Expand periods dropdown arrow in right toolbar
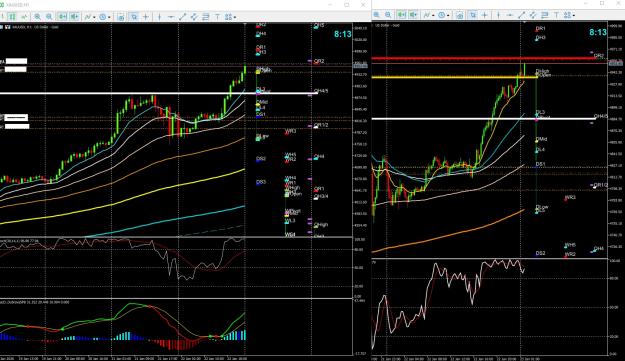Image resolution: width=625 pixels, height=361 pixels. coord(448,16)
